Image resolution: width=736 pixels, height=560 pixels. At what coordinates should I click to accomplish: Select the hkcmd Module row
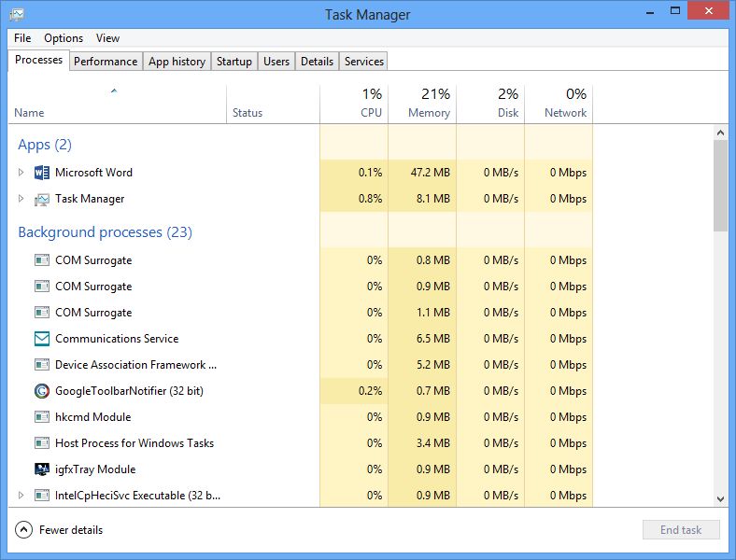[301, 417]
